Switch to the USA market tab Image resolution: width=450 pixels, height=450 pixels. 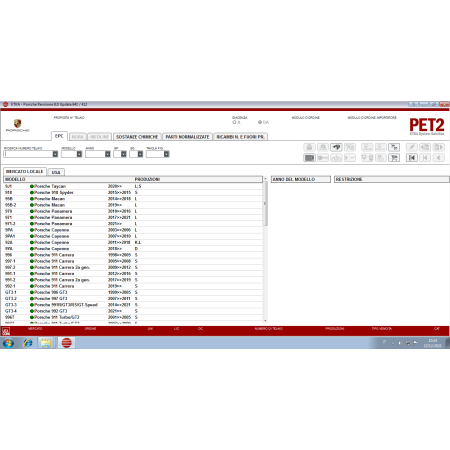pos(56,172)
